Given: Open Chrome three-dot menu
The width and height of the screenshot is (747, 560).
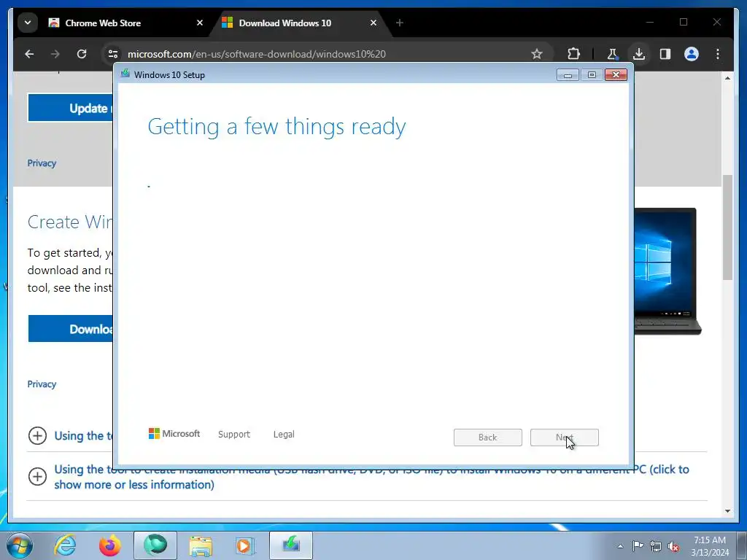Looking at the screenshot, I should point(718,54).
